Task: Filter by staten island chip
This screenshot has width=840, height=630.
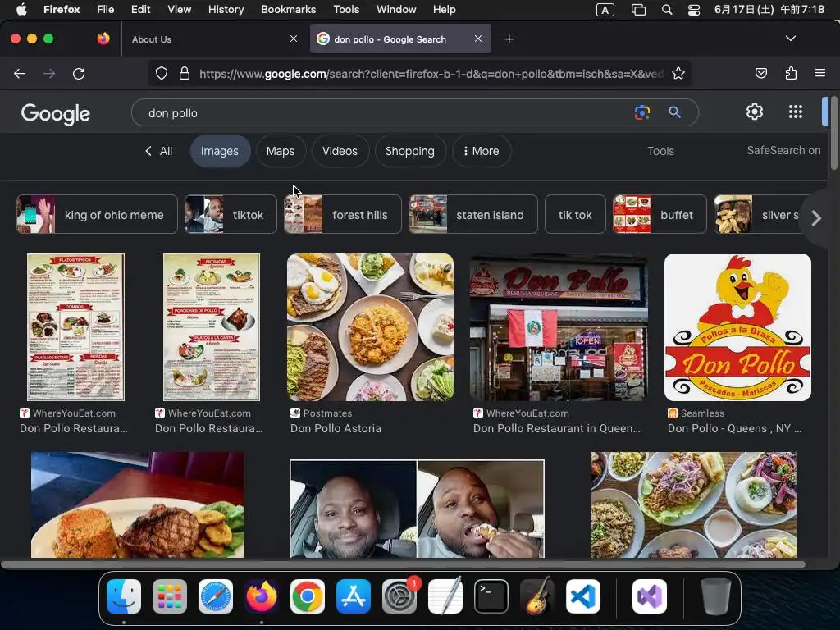Action: coord(473,214)
